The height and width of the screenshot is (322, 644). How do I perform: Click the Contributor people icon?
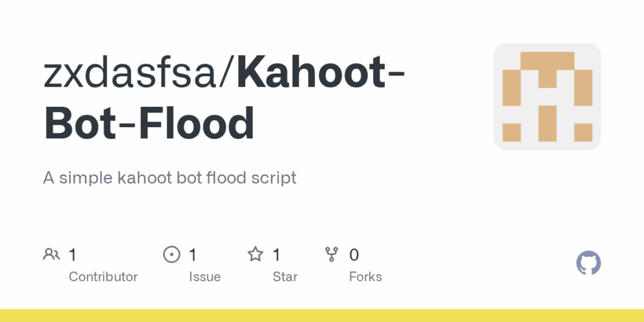click(51, 254)
